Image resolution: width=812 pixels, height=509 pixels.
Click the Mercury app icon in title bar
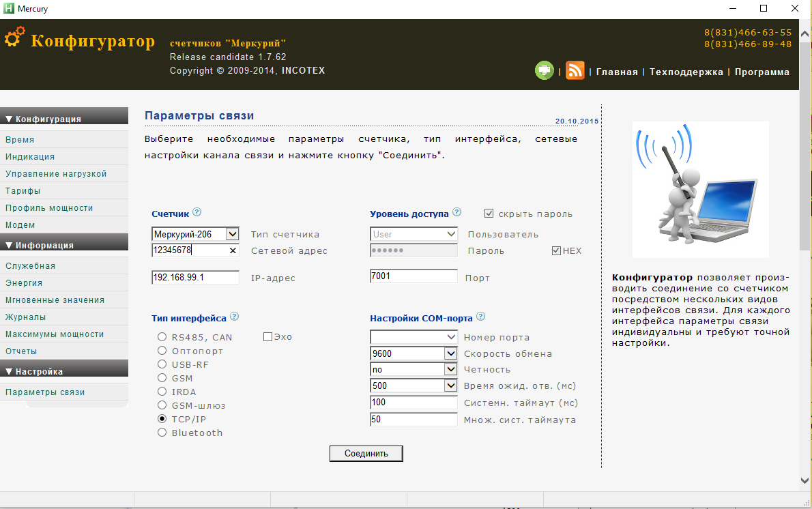point(9,8)
